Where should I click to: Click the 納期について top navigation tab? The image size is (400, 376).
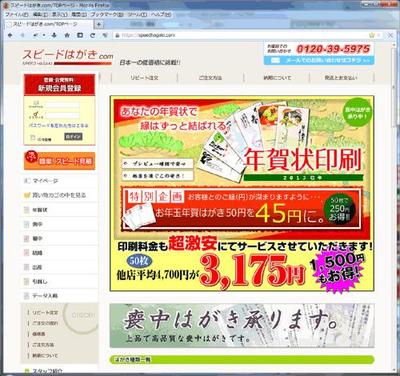click(x=277, y=78)
